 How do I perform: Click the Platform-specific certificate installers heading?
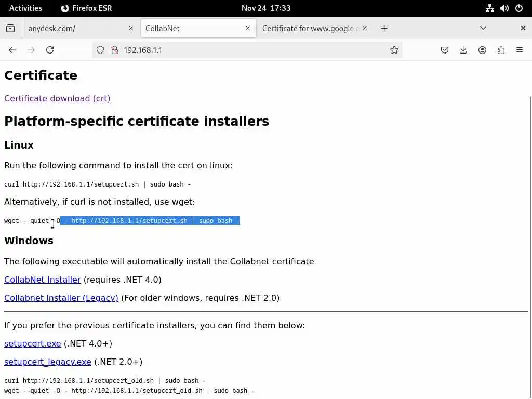click(137, 121)
